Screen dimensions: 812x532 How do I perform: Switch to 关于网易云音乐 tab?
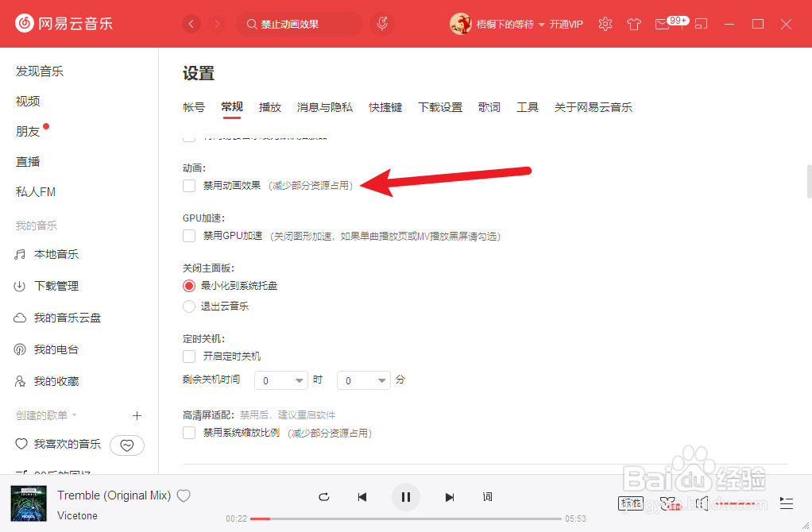594,107
